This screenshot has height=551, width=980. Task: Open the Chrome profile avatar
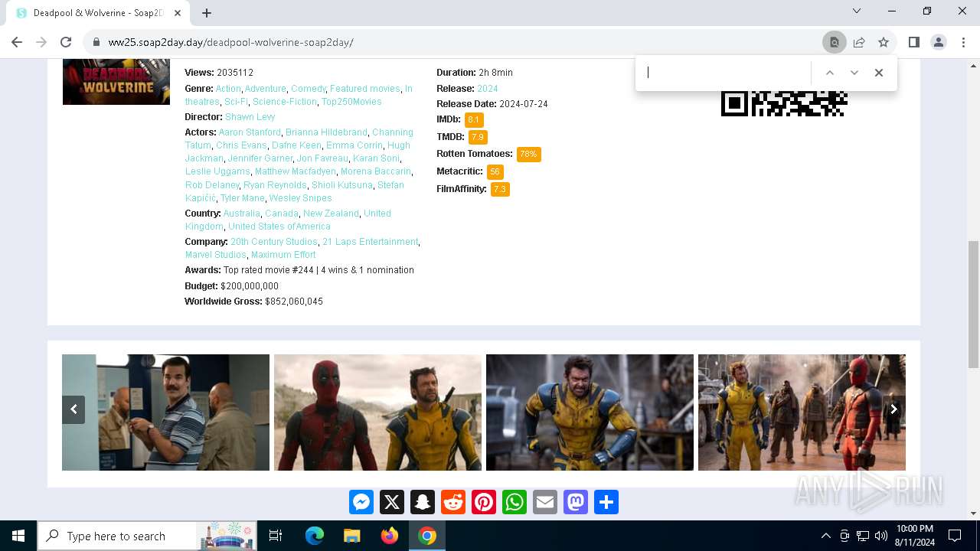[939, 42]
